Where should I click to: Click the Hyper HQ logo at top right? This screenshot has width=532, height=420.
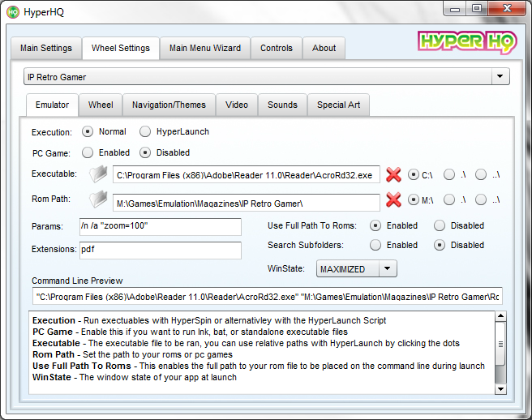click(468, 42)
